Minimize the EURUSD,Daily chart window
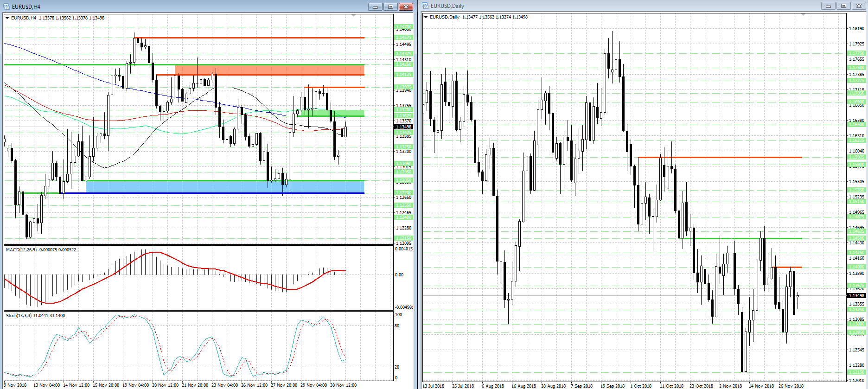This screenshot has height=389, width=868. tap(828, 6)
